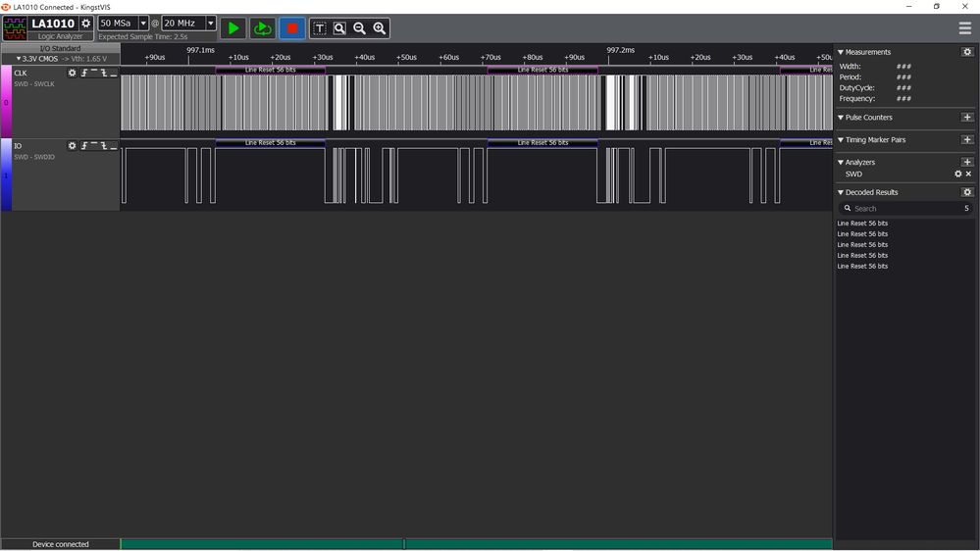Click the colorful waveform device logo icon

click(x=15, y=28)
